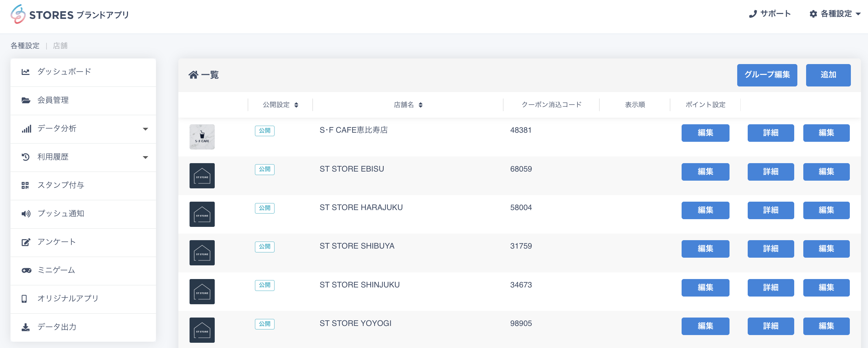
Task: Click the グループ編集 button
Action: [x=767, y=75]
